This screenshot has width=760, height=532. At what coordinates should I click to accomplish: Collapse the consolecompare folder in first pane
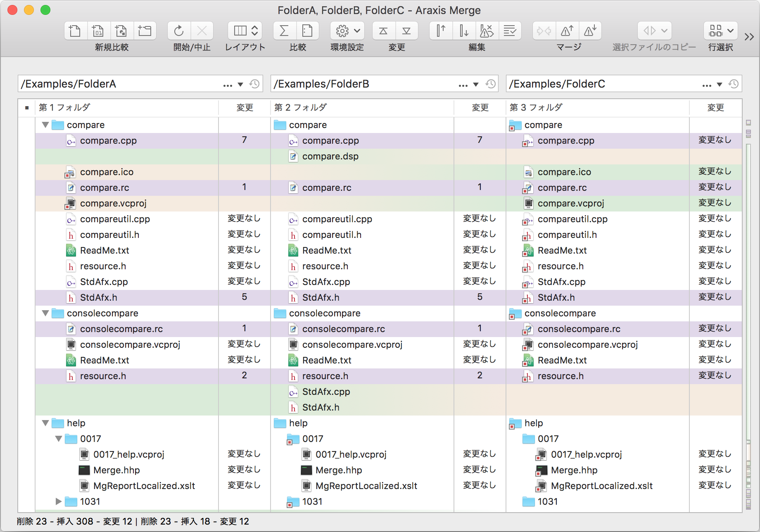pyautogui.click(x=45, y=313)
